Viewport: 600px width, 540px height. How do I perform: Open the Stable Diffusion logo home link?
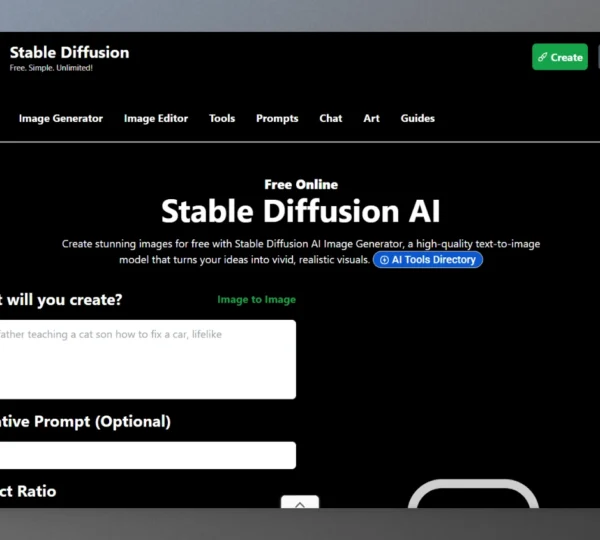(69, 53)
